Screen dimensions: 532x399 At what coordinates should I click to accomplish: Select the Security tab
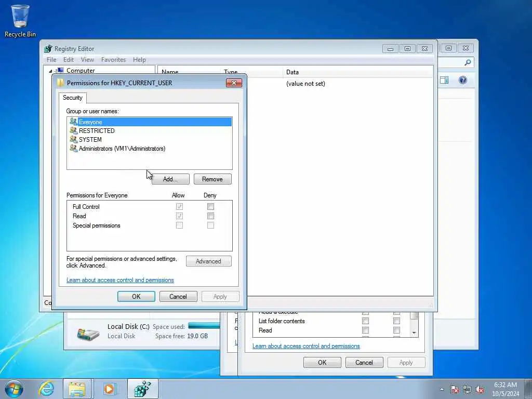[x=73, y=98]
